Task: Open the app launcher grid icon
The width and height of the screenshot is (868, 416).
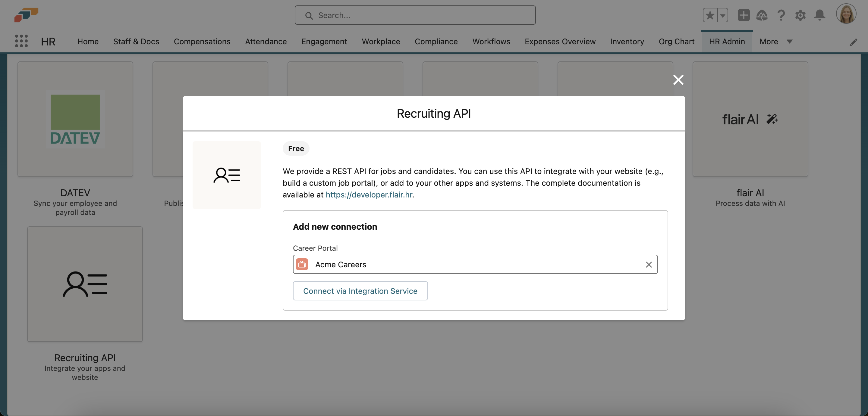Action: 21,41
